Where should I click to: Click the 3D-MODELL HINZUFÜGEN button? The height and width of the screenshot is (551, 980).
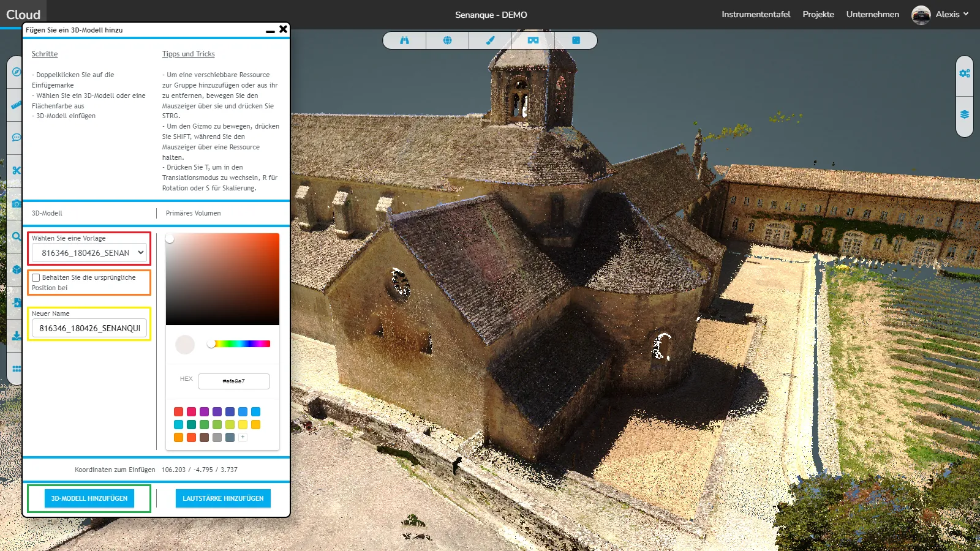coord(89,498)
